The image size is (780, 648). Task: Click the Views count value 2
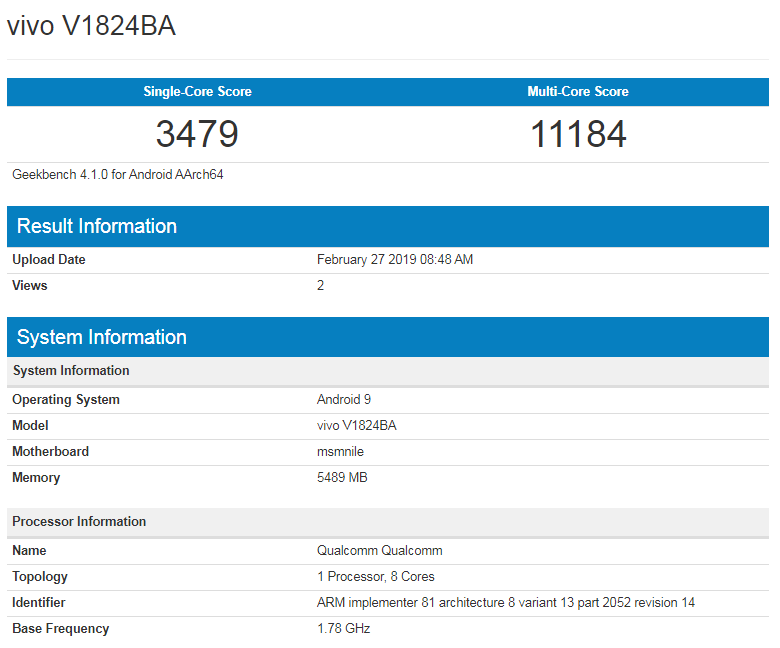(x=320, y=285)
